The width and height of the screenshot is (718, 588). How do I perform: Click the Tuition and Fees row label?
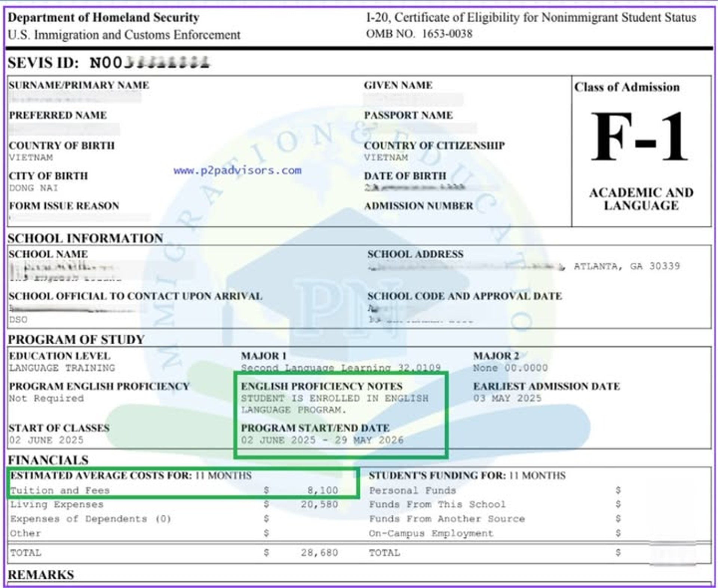pos(60,490)
